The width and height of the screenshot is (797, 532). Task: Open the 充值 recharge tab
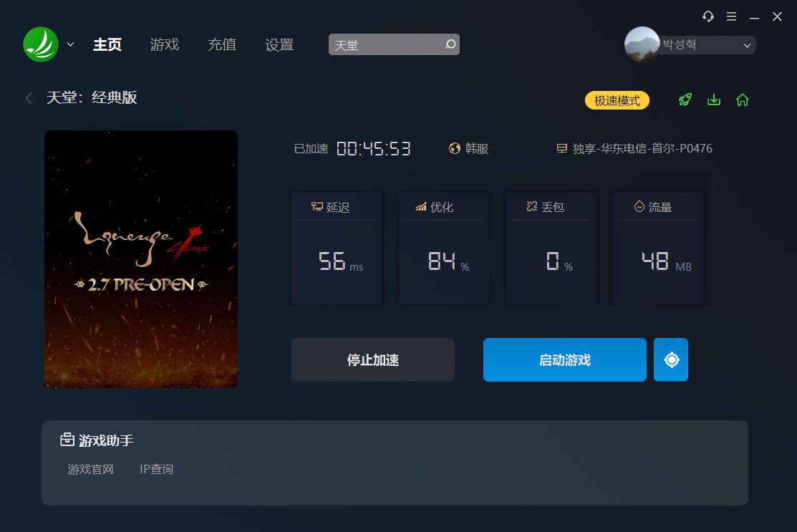pos(222,44)
